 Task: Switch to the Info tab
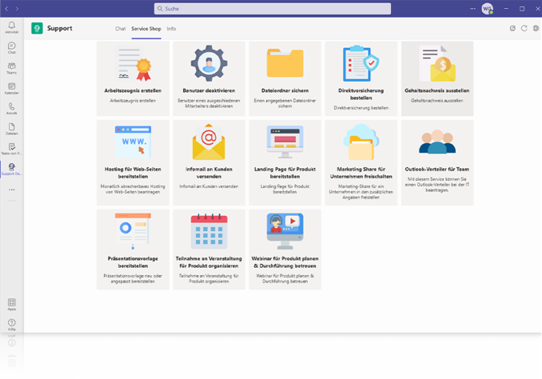(171, 29)
